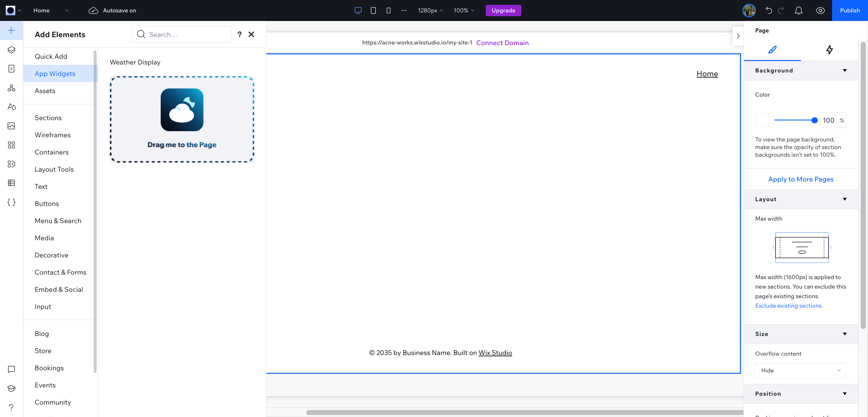
Task: Open the Help question mark in sidebar
Action: [x=11, y=407]
